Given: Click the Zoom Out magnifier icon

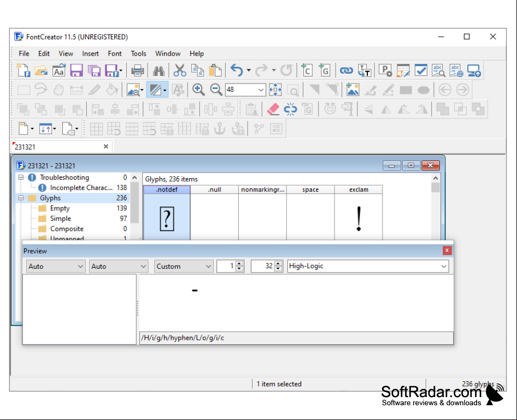Looking at the screenshot, I should click(x=216, y=90).
